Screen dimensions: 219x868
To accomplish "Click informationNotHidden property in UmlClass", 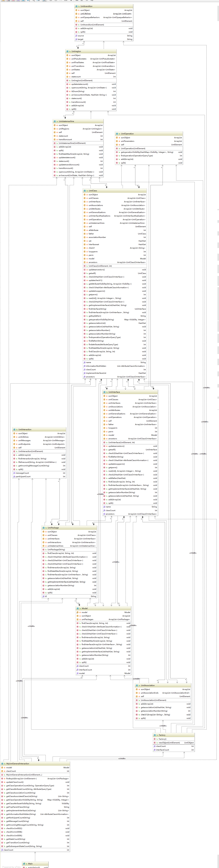I will tap(115, 366).
